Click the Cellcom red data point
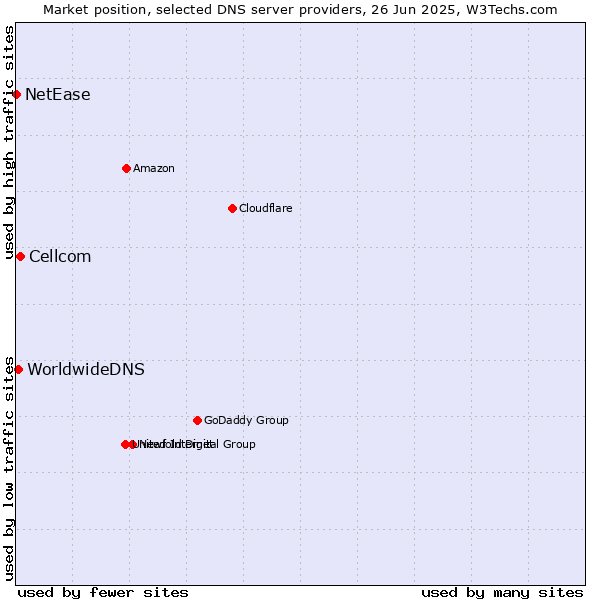The image size is (600, 600). [21, 257]
